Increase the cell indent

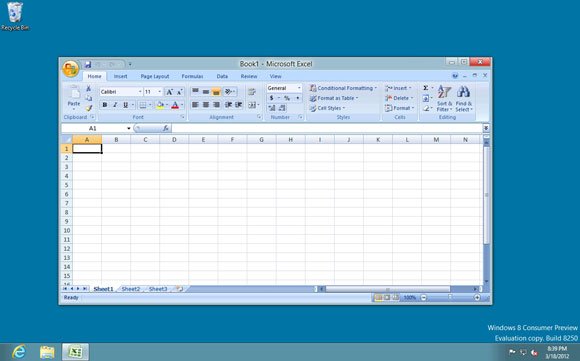tap(239, 105)
